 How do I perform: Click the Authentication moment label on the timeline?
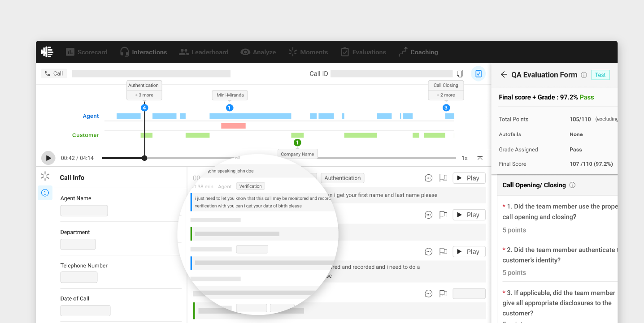(144, 85)
